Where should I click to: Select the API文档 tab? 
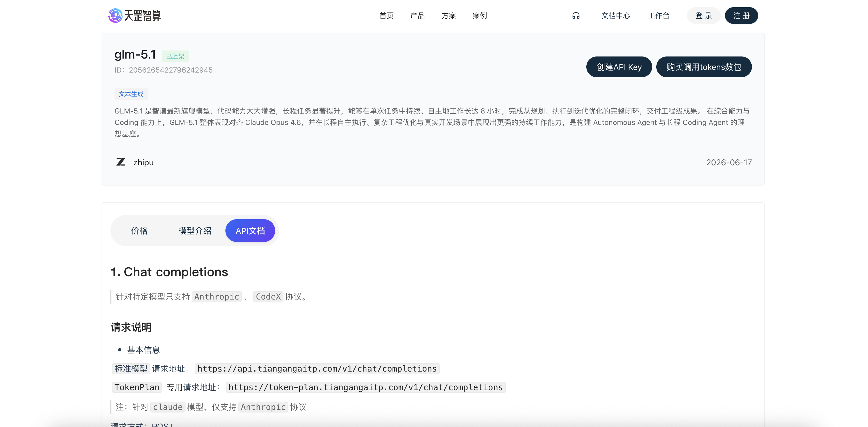coord(250,231)
